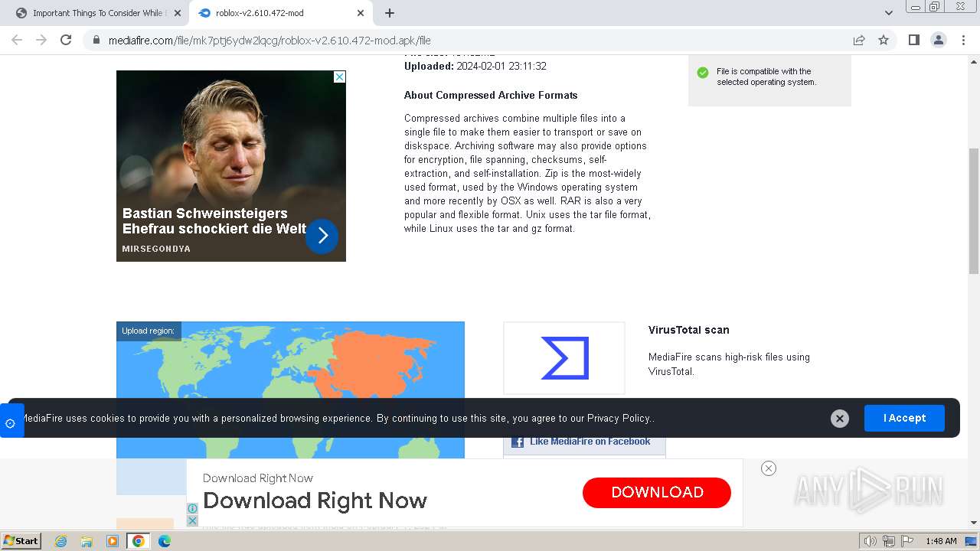Click the file compatible green checkmark

click(702, 73)
